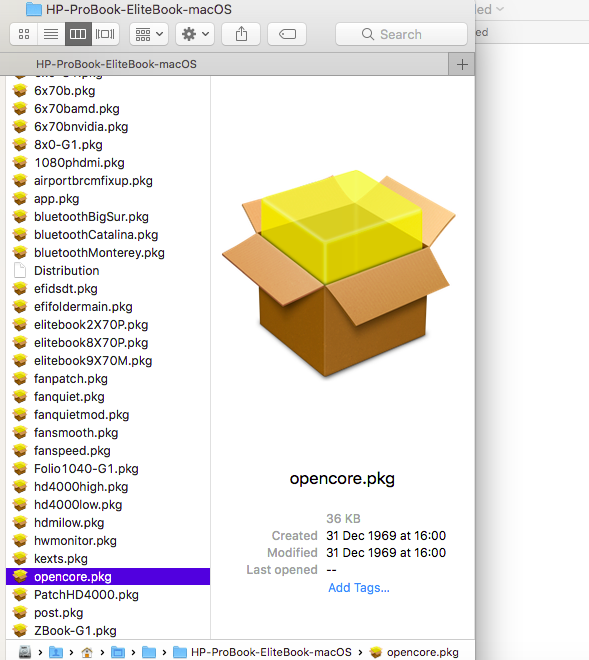Click in the Search field

[x=401, y=34]
